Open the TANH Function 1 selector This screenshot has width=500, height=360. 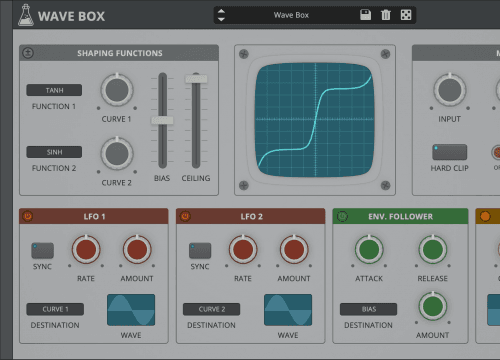54,90
